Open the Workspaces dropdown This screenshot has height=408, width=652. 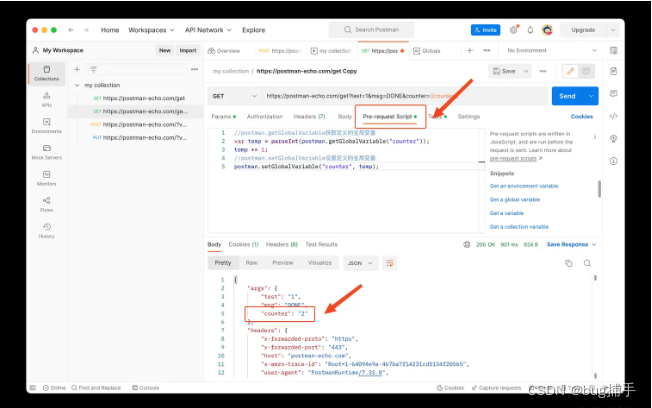151,30
